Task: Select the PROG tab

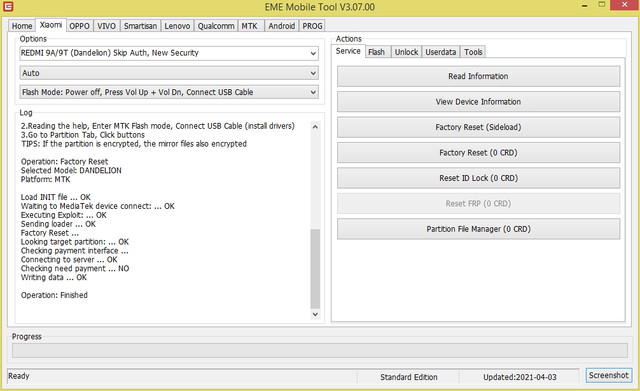Action: [x=312, y=26]
